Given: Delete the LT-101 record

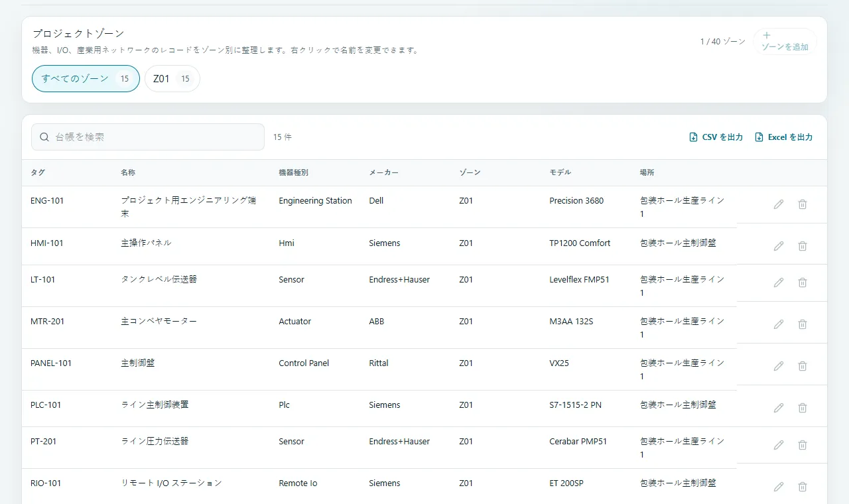Looking at the screenshot, I should pos(803,283).
